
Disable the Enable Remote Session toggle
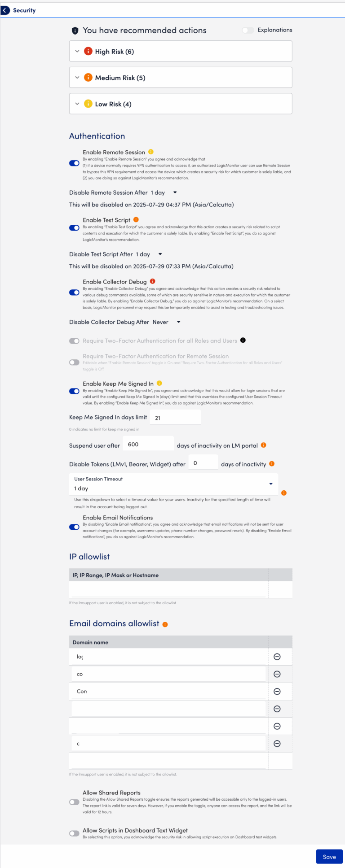tap(75, 163)
